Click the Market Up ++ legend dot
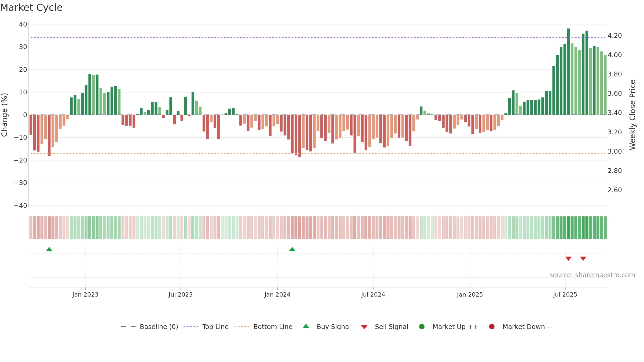This screenshot has width=644, height=362. click(x=422, y=327)
